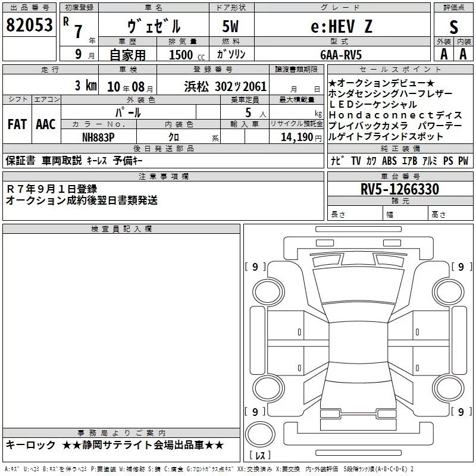Screen dimensions: 476x476
Task: Click registration number 浜松 302ツ2061
Action: 226,87
